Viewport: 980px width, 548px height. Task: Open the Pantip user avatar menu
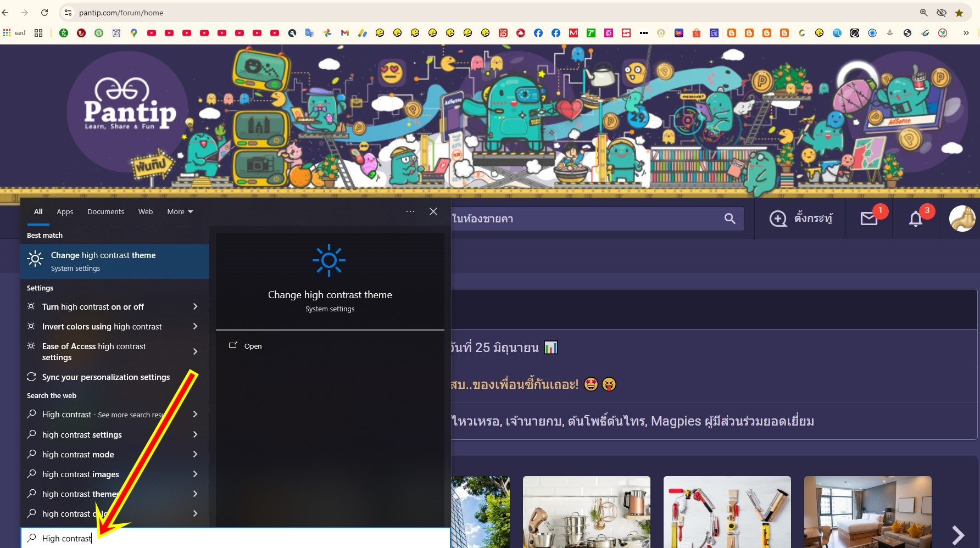[962, 219]
